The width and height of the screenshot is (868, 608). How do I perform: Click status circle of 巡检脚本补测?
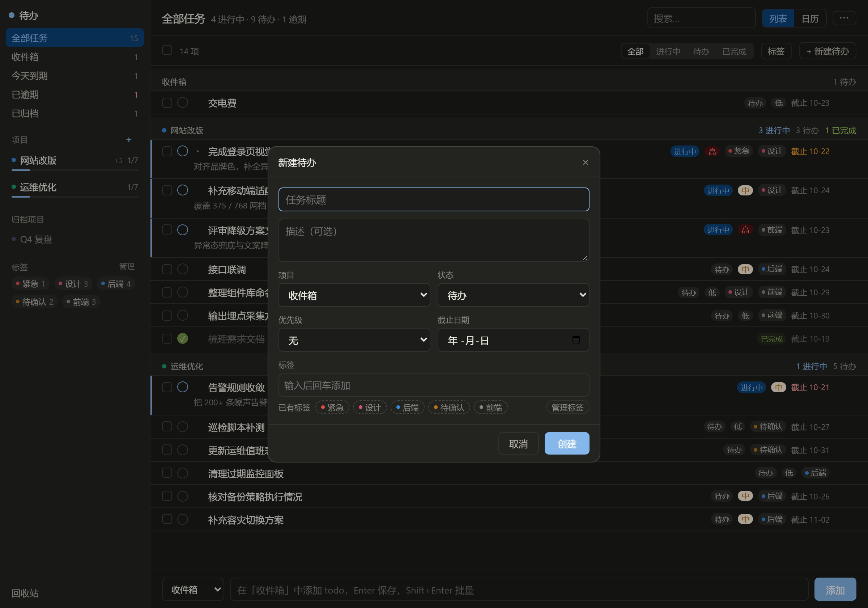pyautogui.click(x=183, y=427)
